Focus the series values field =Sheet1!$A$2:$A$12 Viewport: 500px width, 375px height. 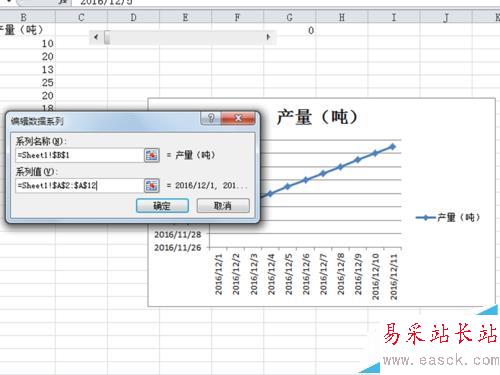click(x=79, y=186)
